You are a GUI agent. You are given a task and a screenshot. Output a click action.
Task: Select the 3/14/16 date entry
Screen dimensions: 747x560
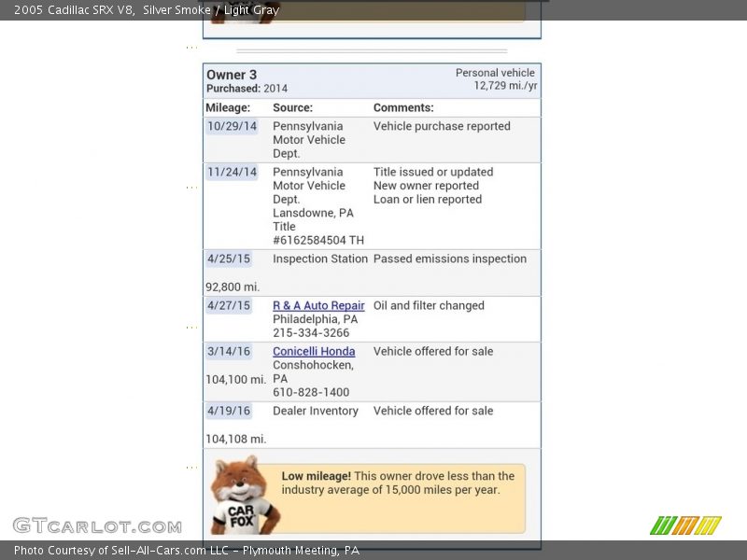coord(229,351)
